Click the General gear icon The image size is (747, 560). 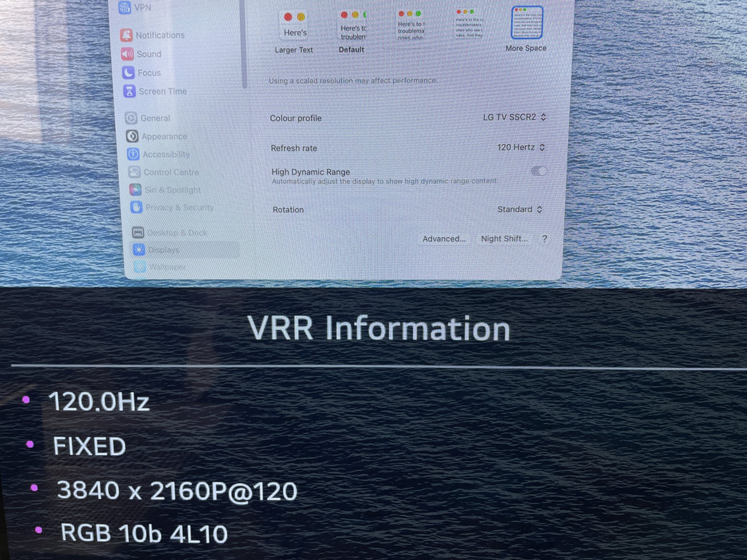click(131, 118)
